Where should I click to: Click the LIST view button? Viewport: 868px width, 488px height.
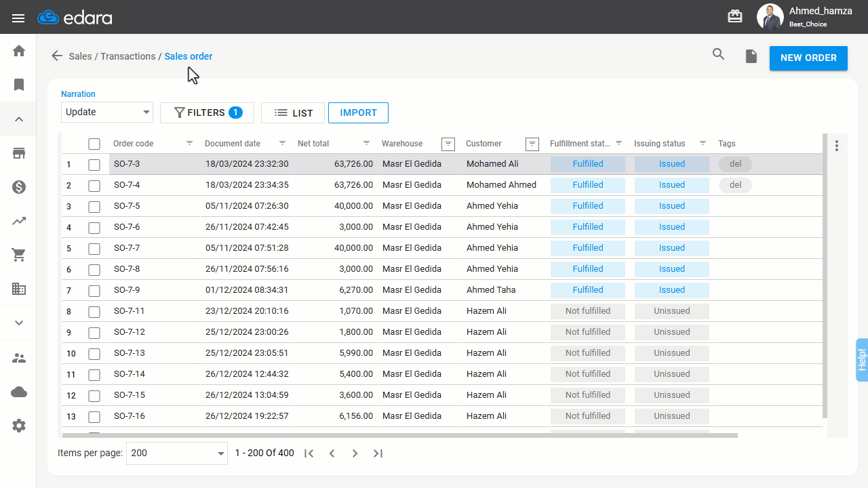(x=293, y=113)
